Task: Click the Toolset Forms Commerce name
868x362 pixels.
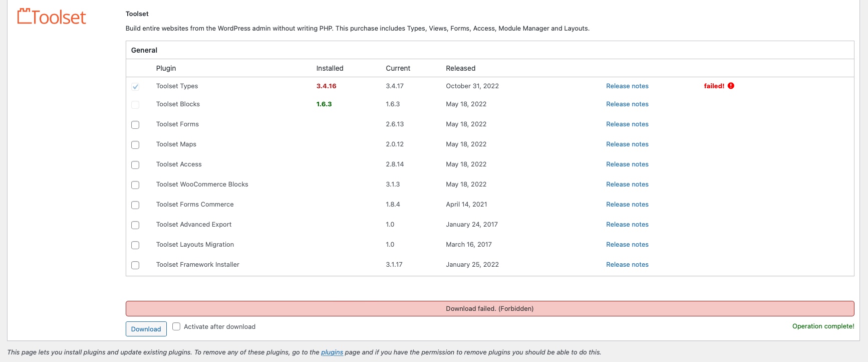Action: pyautogui.click(x=195, y=205)
